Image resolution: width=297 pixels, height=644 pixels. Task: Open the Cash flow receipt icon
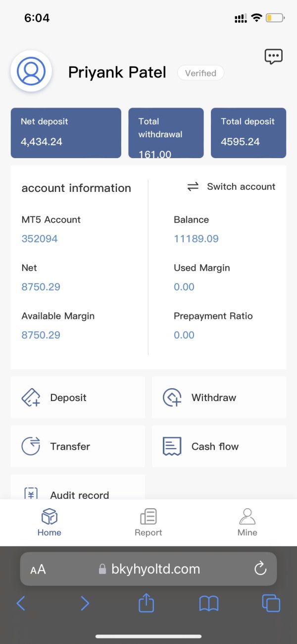[172, 446]
